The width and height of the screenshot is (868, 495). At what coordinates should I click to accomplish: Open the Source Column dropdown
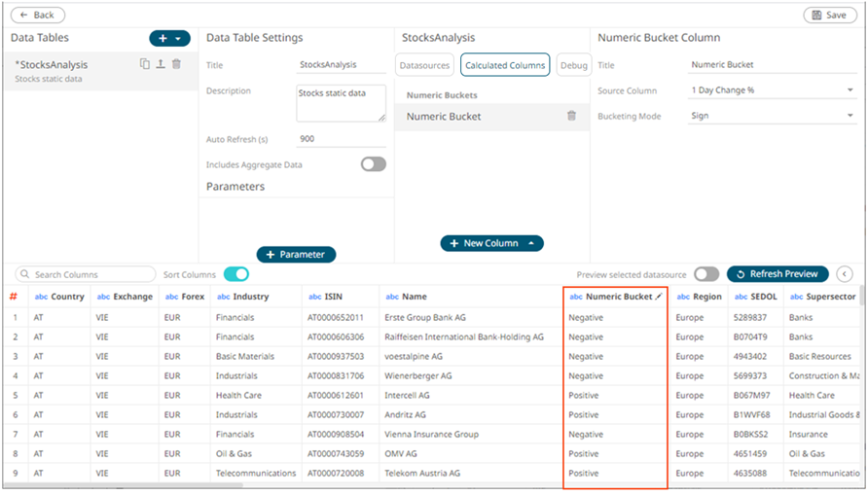pos(770,90)
